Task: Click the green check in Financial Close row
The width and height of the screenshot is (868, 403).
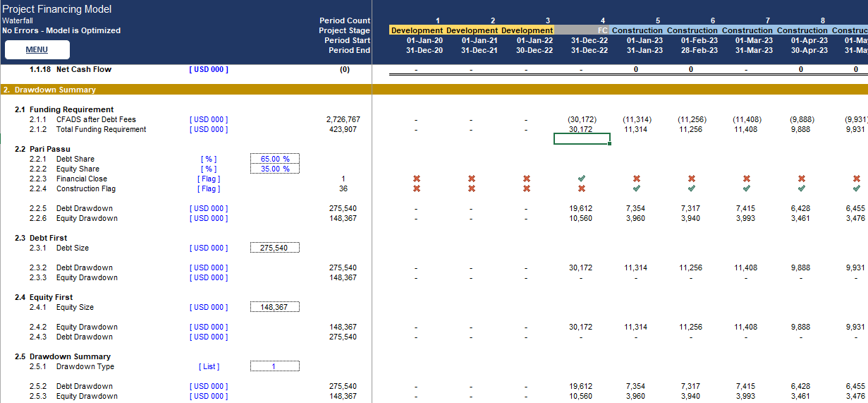Action: [582, 179]
